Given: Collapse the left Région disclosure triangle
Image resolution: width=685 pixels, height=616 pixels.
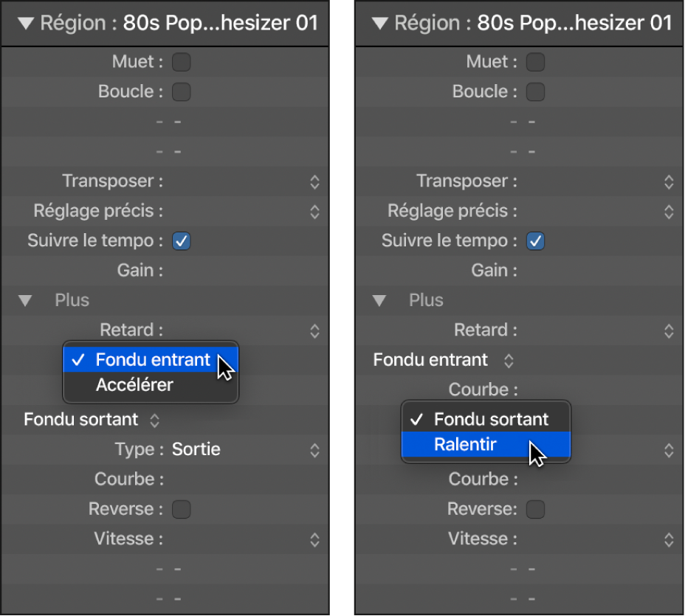Looking at the screenshot, I should (27, 23).
